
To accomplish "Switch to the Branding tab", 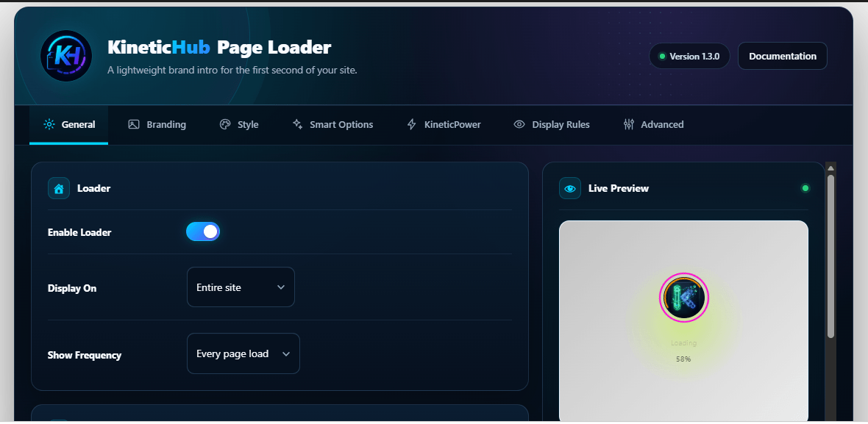I will click(x=157, y=124).
